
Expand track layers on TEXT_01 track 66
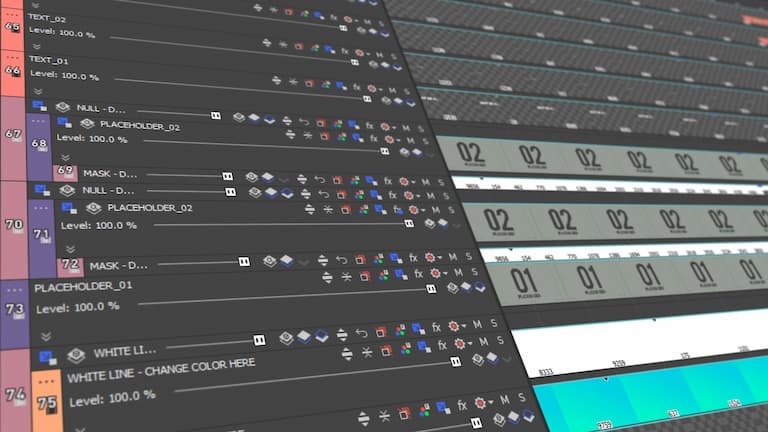[x=276, y=80]
